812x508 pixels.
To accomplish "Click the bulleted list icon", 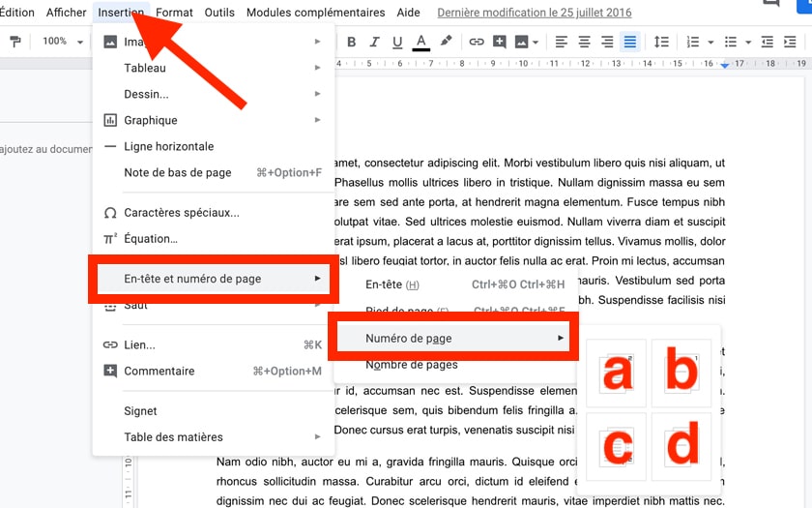I will (731, 42).
